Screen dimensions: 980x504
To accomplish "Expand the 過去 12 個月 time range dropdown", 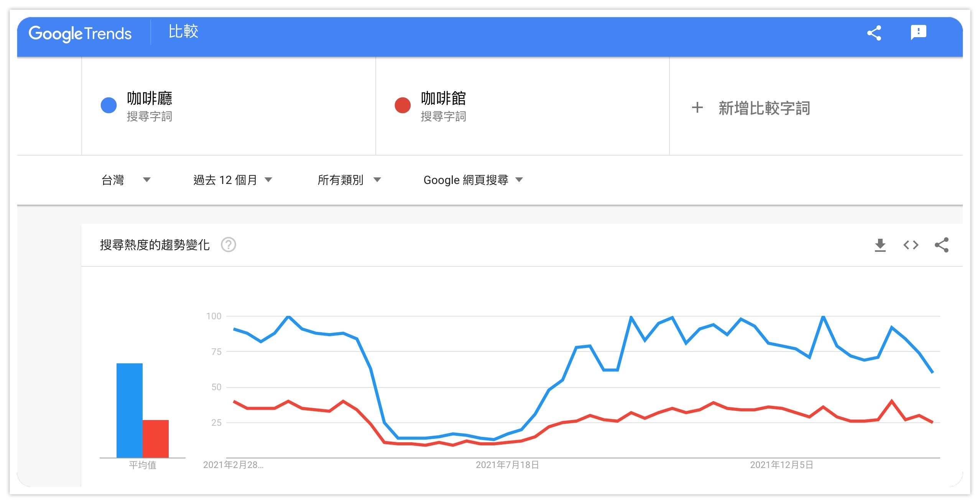I will [x=232, y=180].
